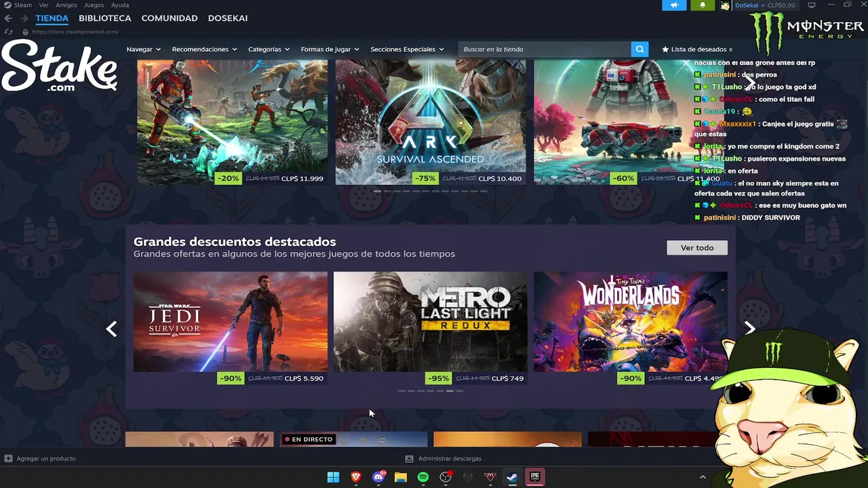
Task: Go forward with the forward arrow
Action: (x=24, y=18)
